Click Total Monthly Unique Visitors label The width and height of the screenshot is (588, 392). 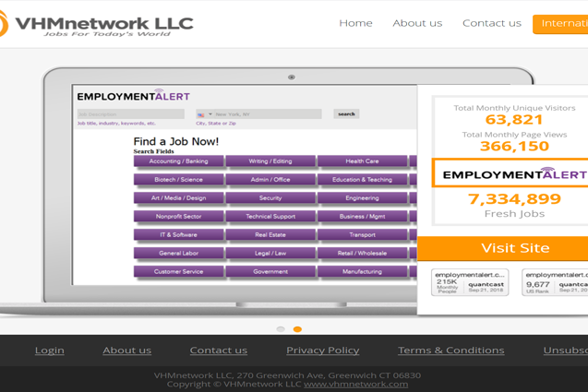coord(514,108)
